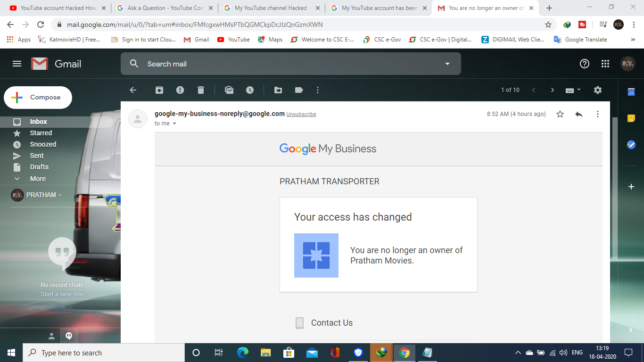Start a new chat link

pyautogui.click(x=62, y=294)
